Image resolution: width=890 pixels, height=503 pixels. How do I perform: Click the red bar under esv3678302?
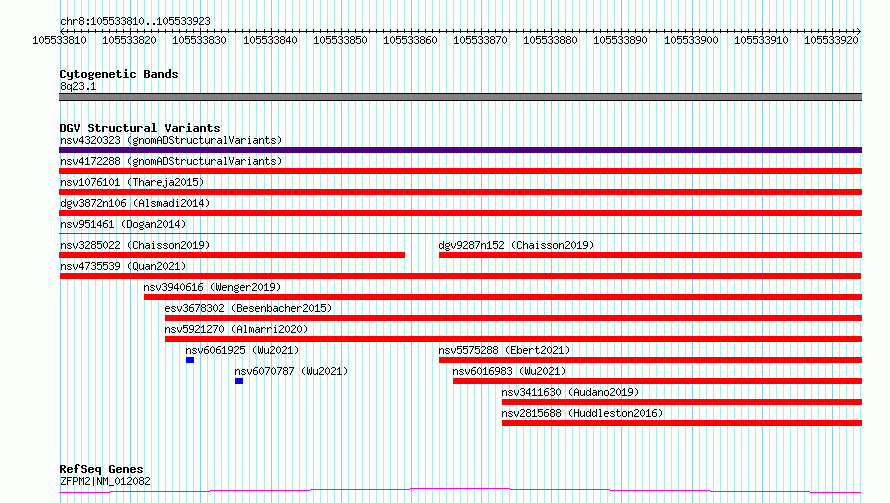click(514, 318)
